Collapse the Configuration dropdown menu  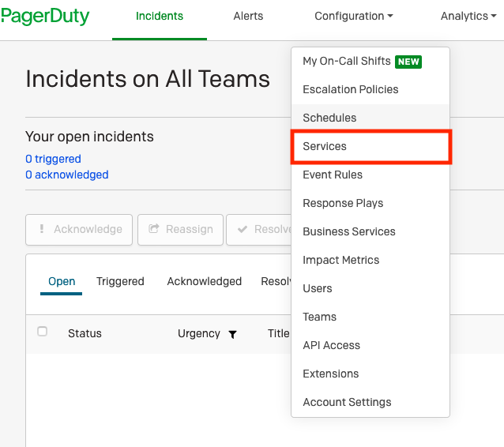tap(354, 16)
